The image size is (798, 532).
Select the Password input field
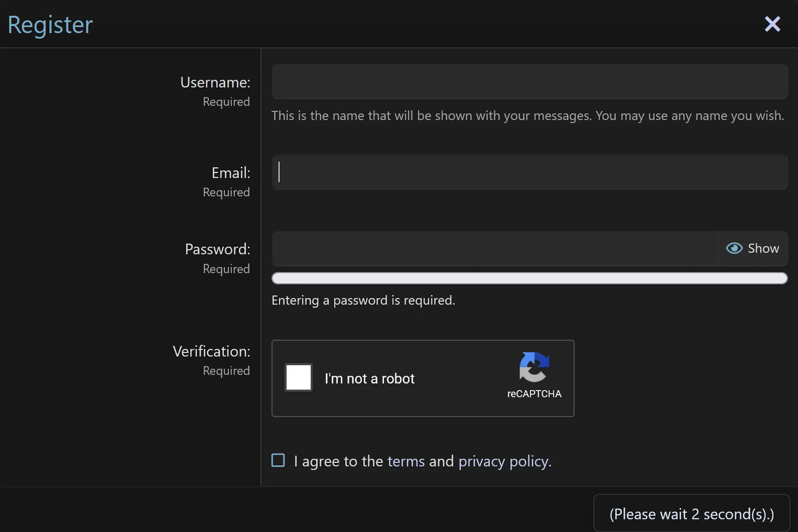[x=495, y=249]
